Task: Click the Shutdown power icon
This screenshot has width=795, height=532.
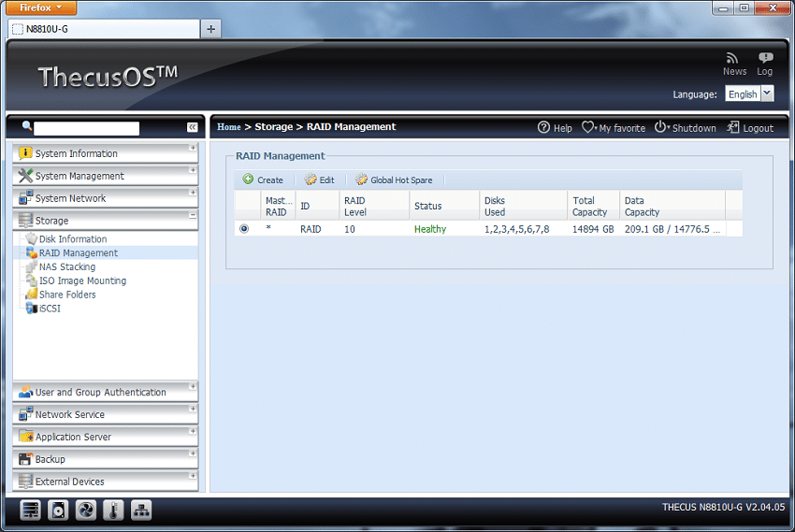Action: 660,127
